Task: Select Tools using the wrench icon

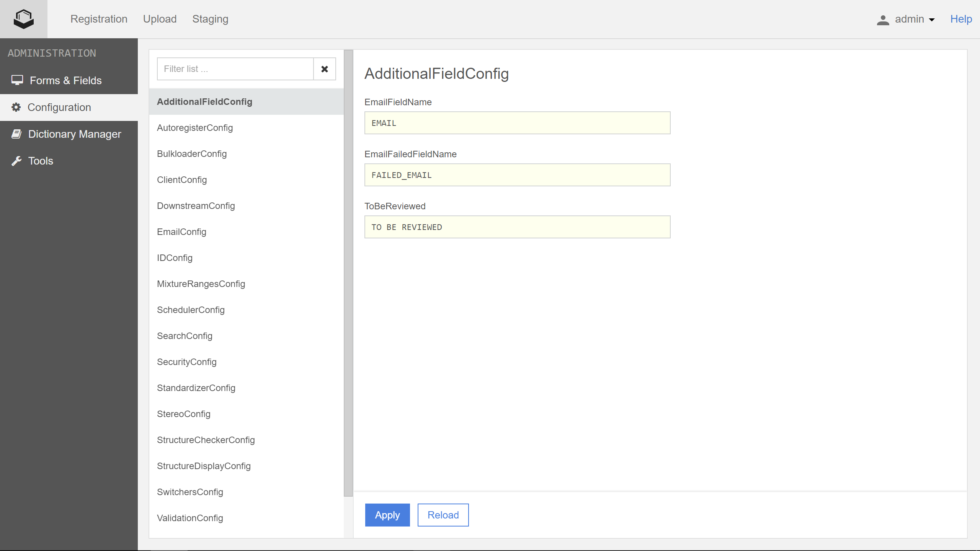Action: (x=17, y=161)
